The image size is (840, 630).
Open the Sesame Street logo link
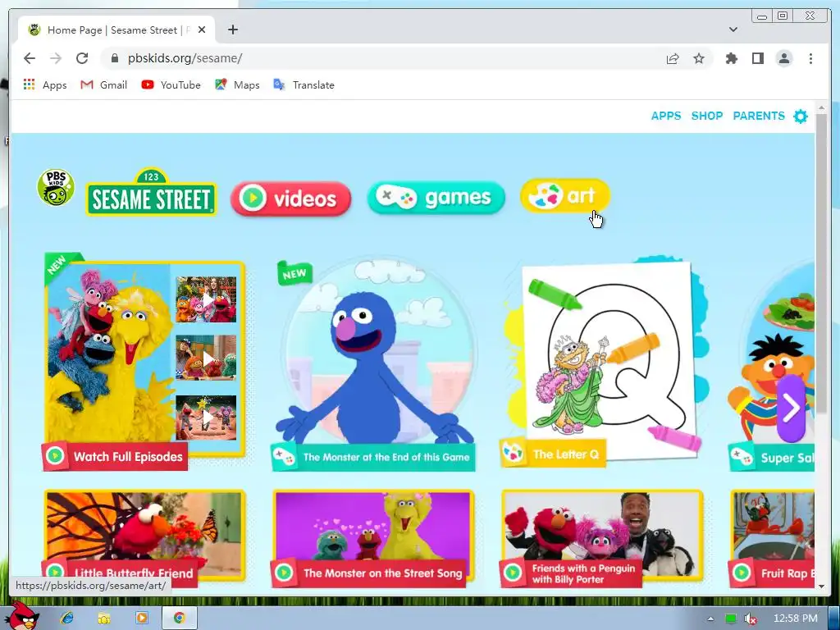coord(152,193)
